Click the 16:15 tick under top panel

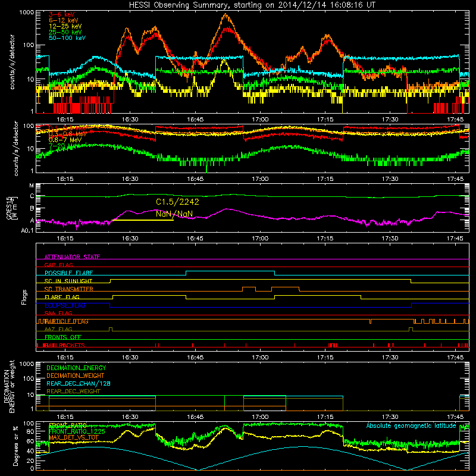[65, 120]
